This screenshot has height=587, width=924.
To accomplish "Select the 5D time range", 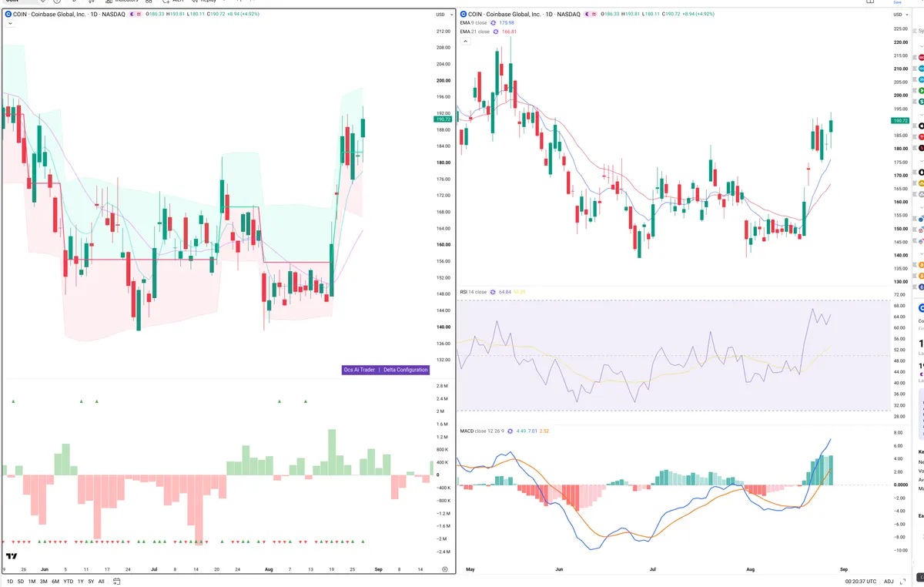I will 21,581.
